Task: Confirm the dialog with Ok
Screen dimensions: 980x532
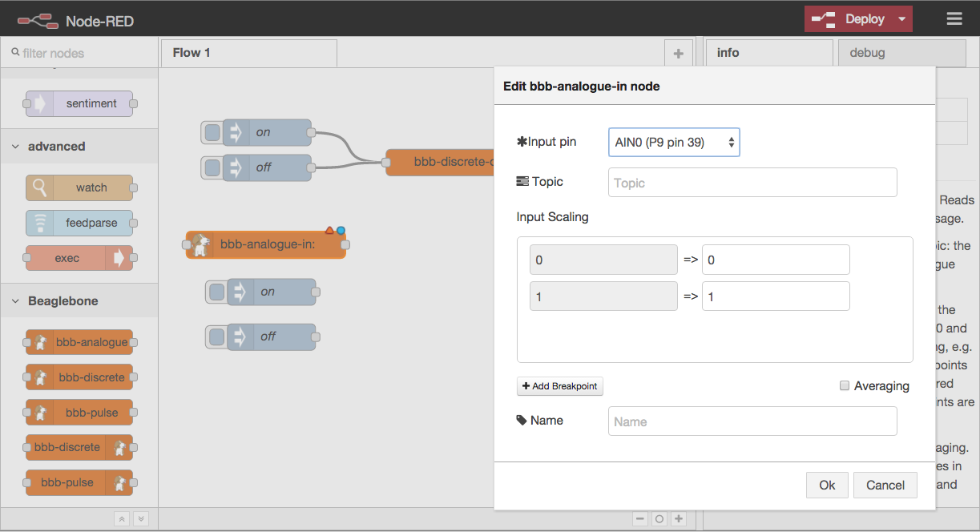Action: click(827, 485)
